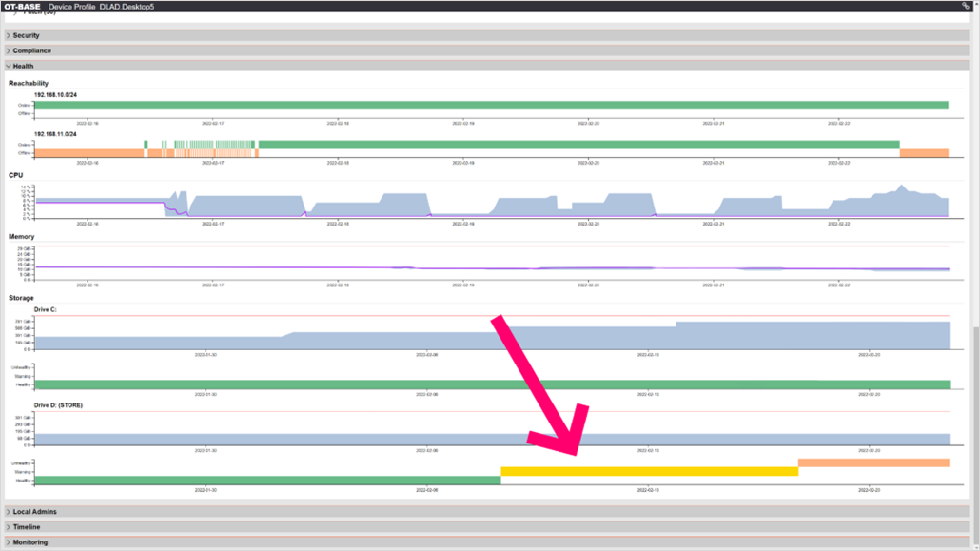Click the Memory heading
Screen dimensions: 980x551
pyautogui.click(x=21, y=236)
